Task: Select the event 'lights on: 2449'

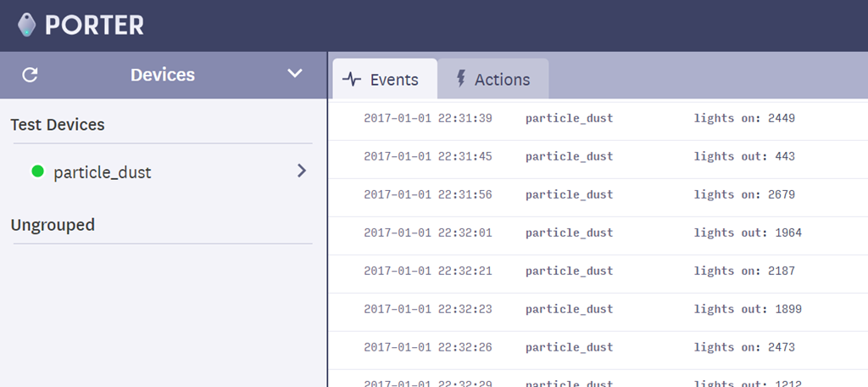Action: [x=743, y=118]
